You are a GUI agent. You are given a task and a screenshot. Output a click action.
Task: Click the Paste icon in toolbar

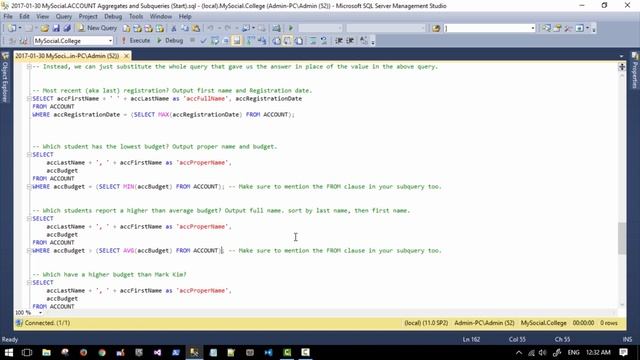point(196,28)
